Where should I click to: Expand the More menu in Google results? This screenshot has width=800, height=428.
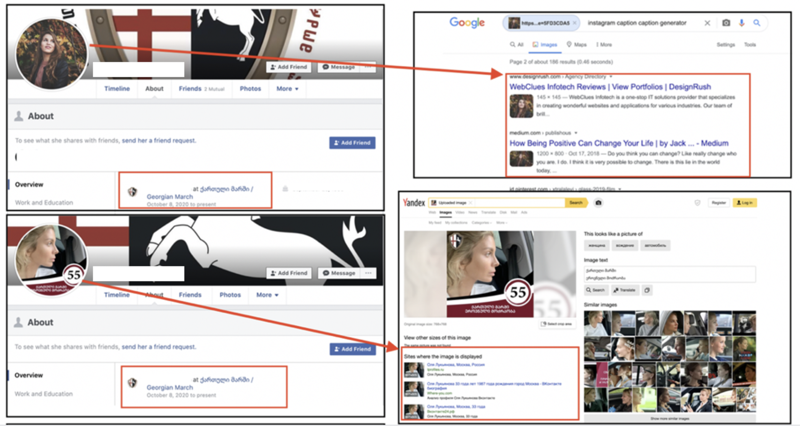coord(604,45)
